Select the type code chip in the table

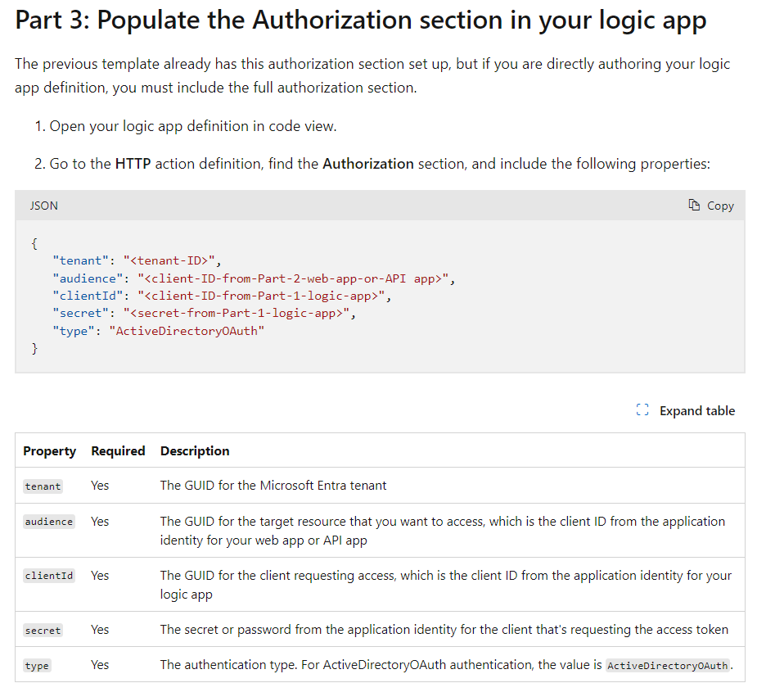(x=37, y=665)
